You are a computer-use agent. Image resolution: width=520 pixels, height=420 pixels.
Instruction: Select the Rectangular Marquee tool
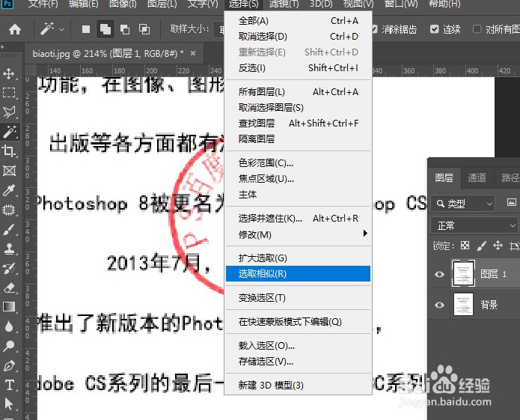pos(9,93)
